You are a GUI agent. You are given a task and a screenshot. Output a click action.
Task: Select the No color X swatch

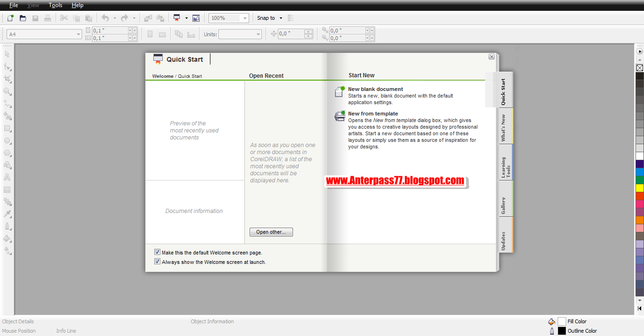pyautogui.click(x=639, y=67)
